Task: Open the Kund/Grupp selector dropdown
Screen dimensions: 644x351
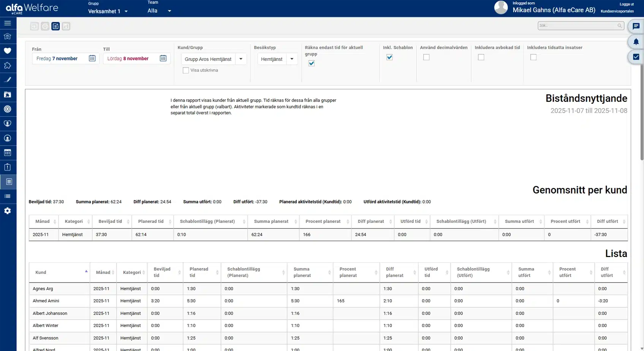Action: tap(241, 59)
